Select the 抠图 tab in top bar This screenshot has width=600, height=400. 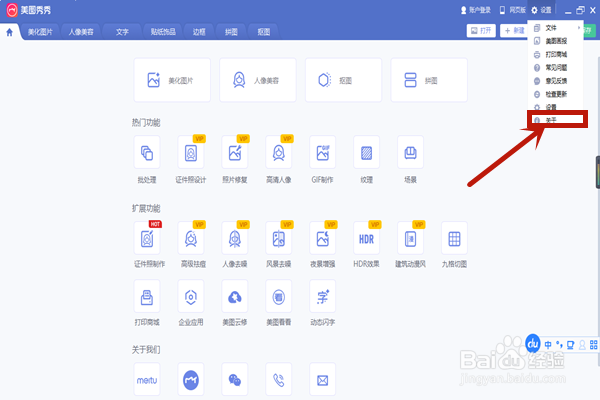point(263,32)
